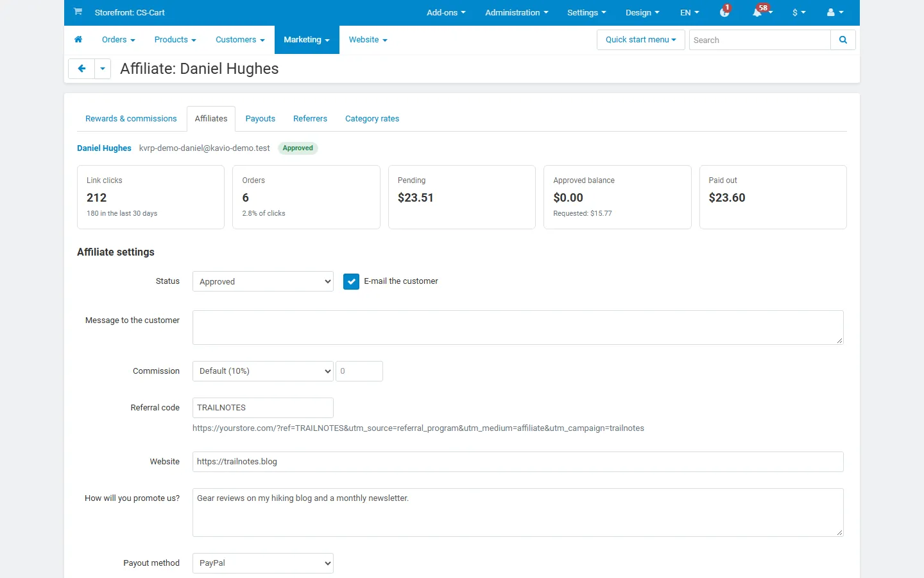
Task: Click the Pending $23.51 amount
Action: 416,198
